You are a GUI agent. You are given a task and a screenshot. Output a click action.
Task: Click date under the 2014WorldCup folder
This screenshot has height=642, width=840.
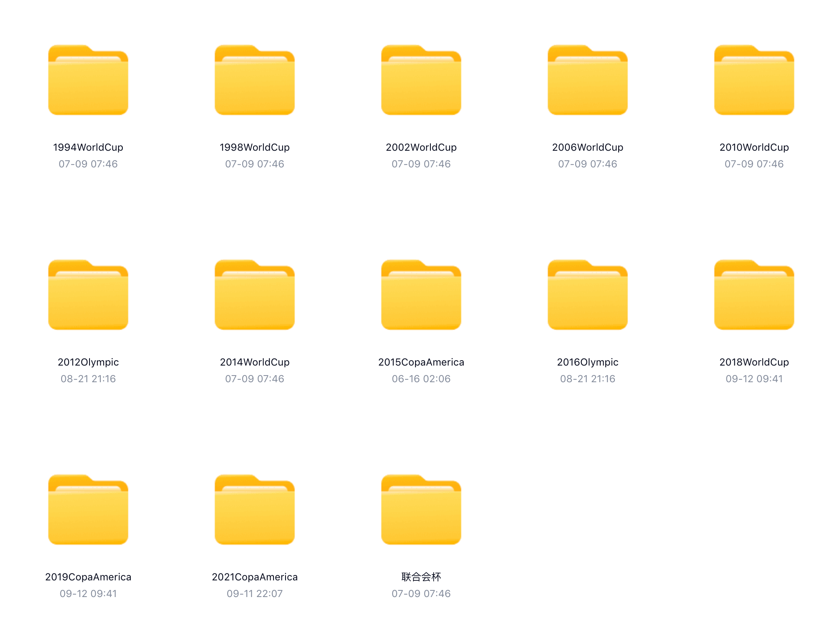tap(255, 379)
